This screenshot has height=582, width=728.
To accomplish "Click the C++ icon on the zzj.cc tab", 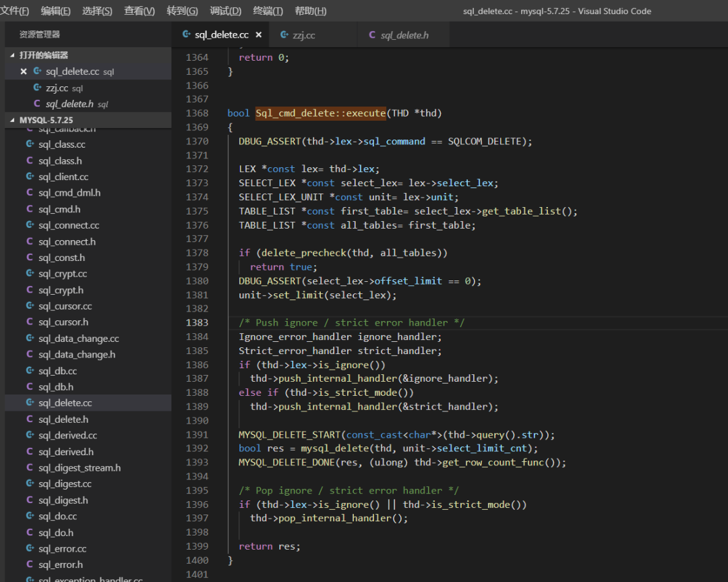I will click(x=284, y=35).
